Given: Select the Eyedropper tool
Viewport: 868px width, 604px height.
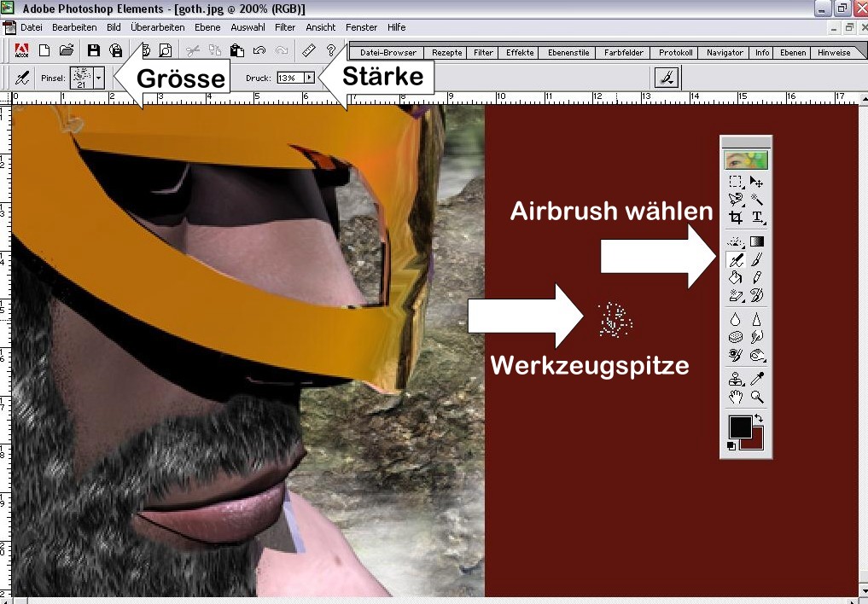Looking at the screenshot, I should [x=757, y=379].
